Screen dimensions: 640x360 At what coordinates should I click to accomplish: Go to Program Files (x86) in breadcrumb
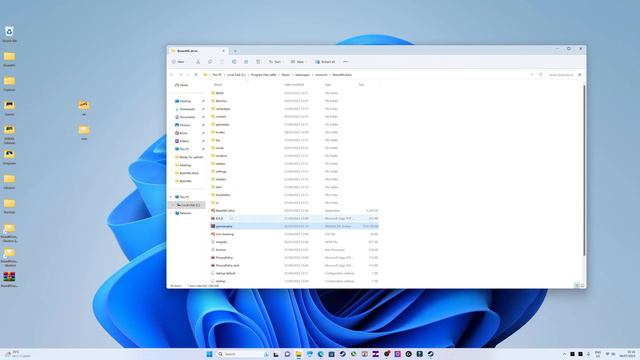point(263,75)
